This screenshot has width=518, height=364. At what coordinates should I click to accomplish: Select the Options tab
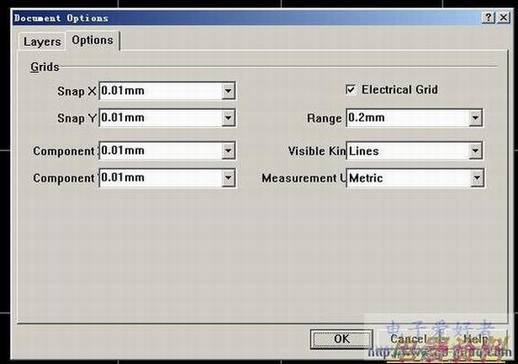point(92,40)
